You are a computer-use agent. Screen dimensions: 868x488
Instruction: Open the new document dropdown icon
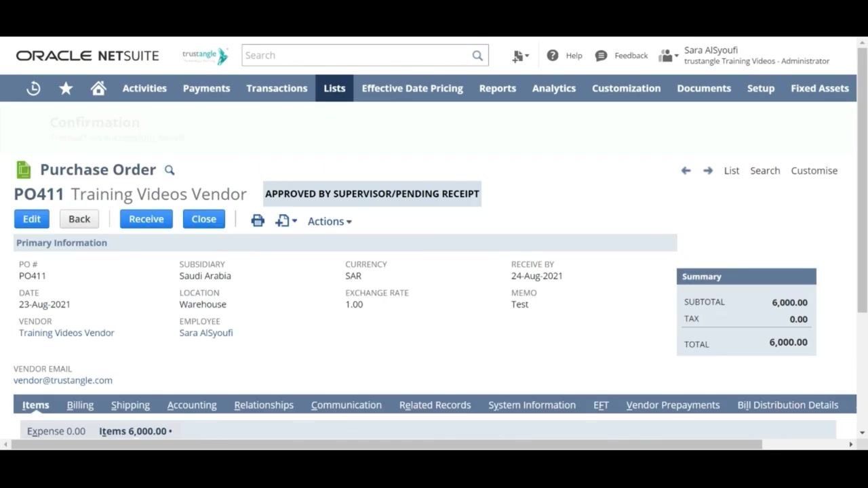(x=285, y=220)
